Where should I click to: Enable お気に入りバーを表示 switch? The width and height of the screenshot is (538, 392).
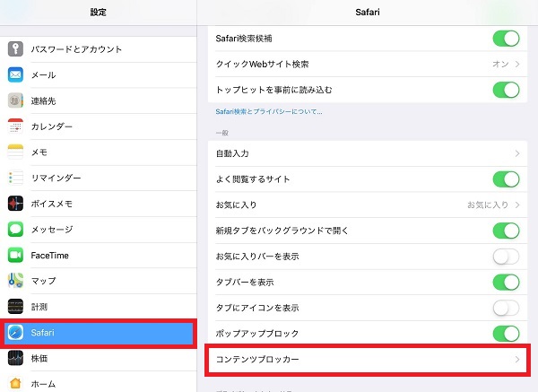[506, 257]
